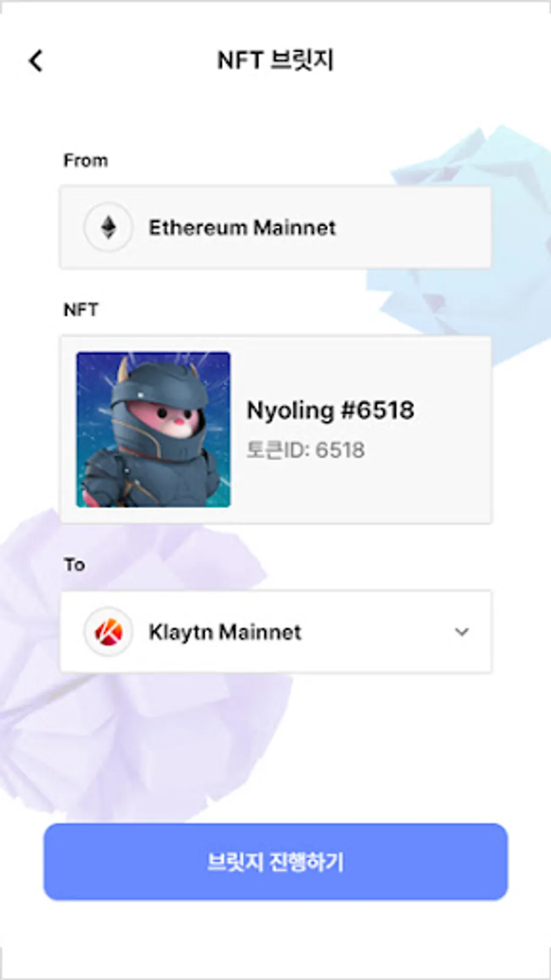
Task: Click the From section label
Action: (86, 160)
